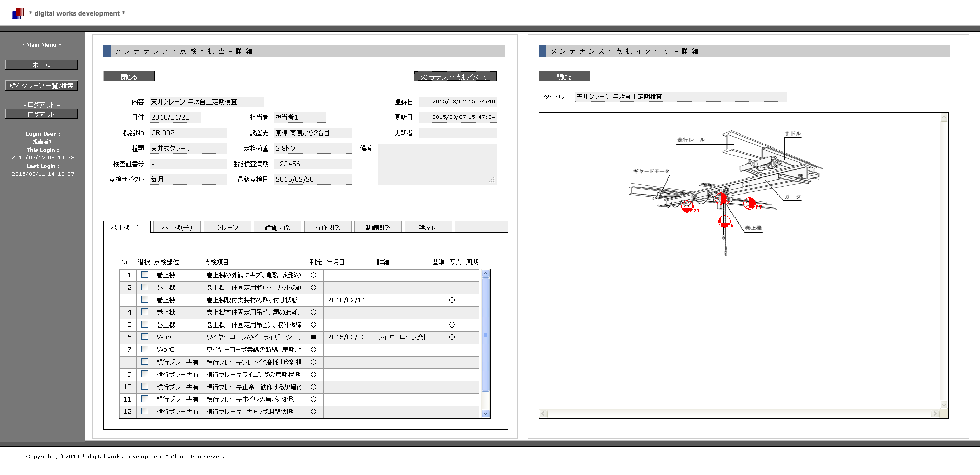This screenshot has height=475, width=980.
Task: Open 所有クレーン一覧/検索 from the sidebar
Action: pos(41,85)
